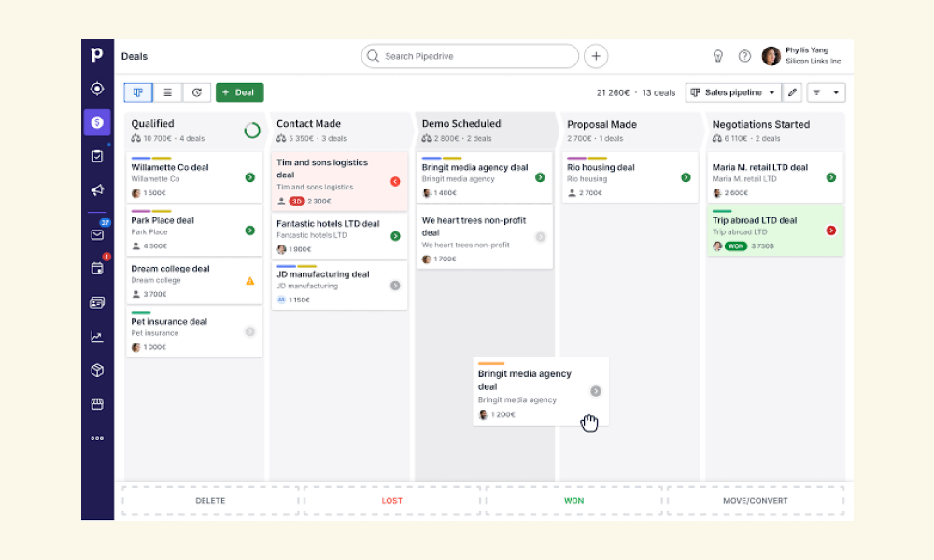Open the Sales pipeline dropdown

tap(733, 92)
